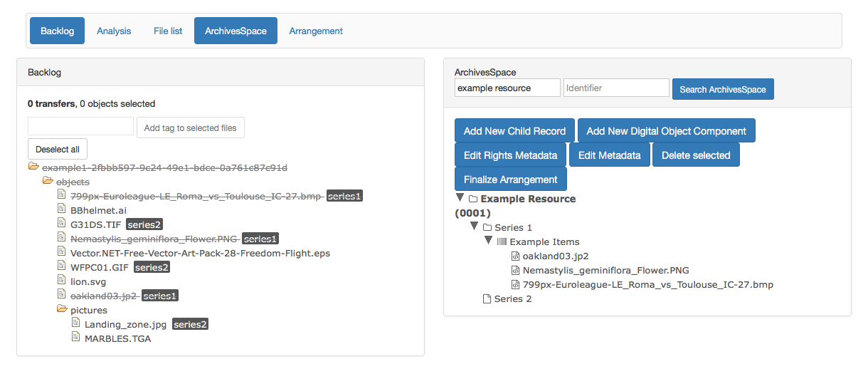Switch to the Analysis tab
868x369 pixels.
point(114,31)
